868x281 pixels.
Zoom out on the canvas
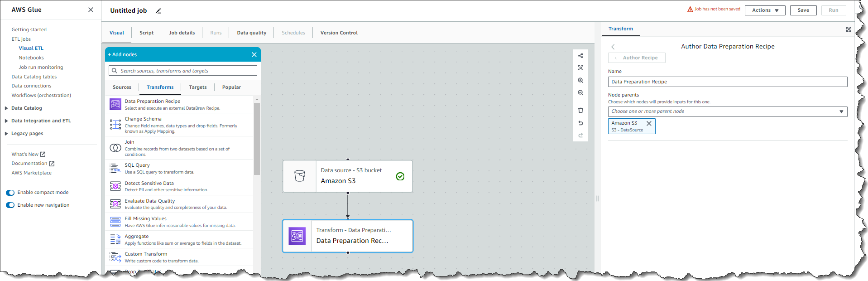pos(580,92)
